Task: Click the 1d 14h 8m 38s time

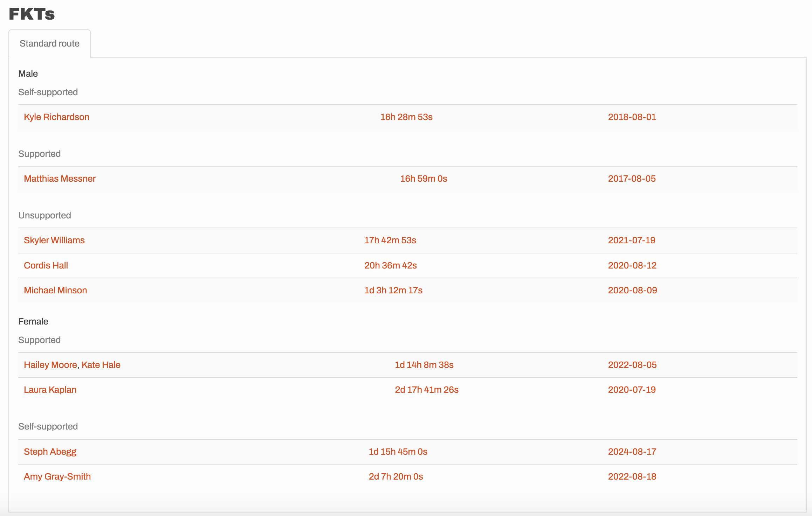Action: point(424,365)
